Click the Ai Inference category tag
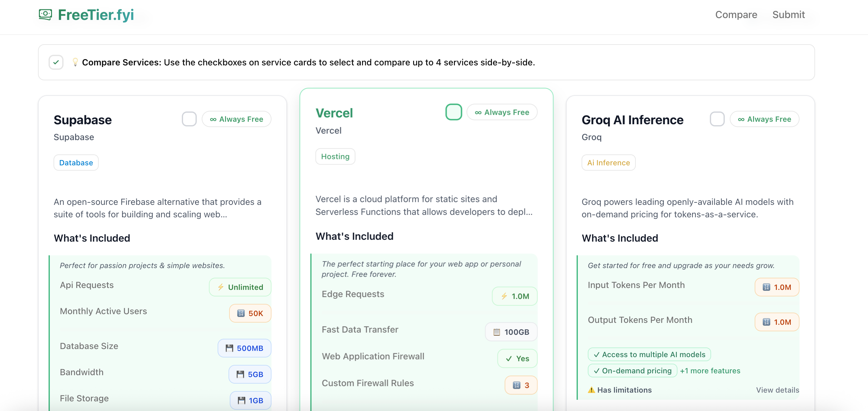The width and height of the screenshot is (868, 411). pos(608,163)
